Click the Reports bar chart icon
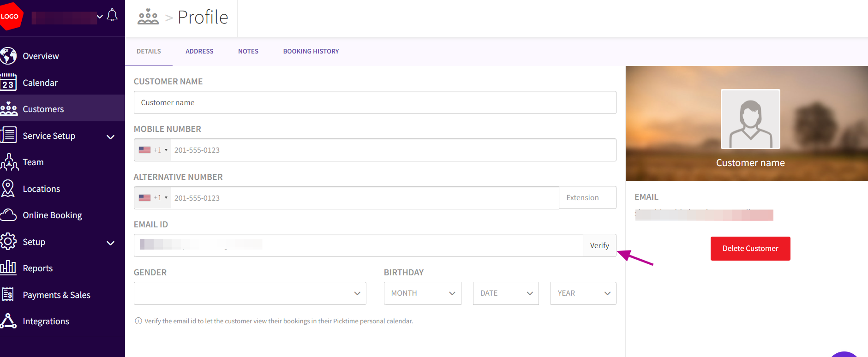The height and width of the screenshot is (357, 868). click(x=8, y=268)
